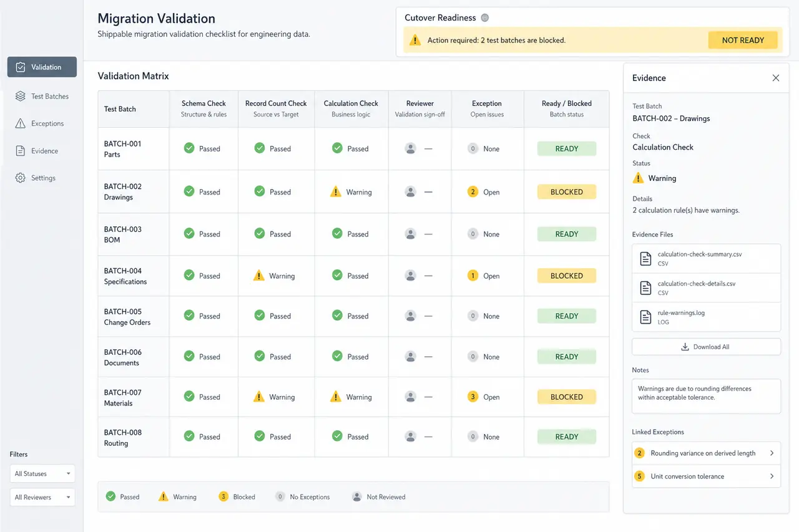Click BATCH-005 Calculation Check passed icon
Screen dimensions: 799x532
coord(337,316)
